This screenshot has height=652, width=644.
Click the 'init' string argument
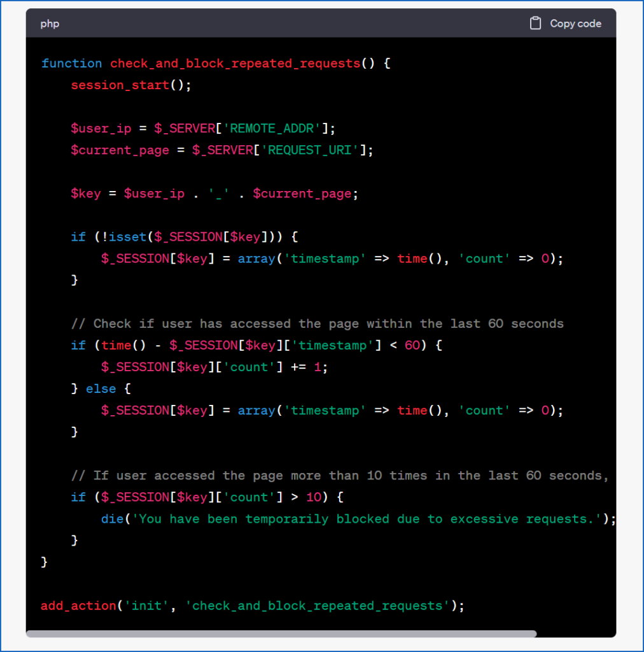coord(146,606)
